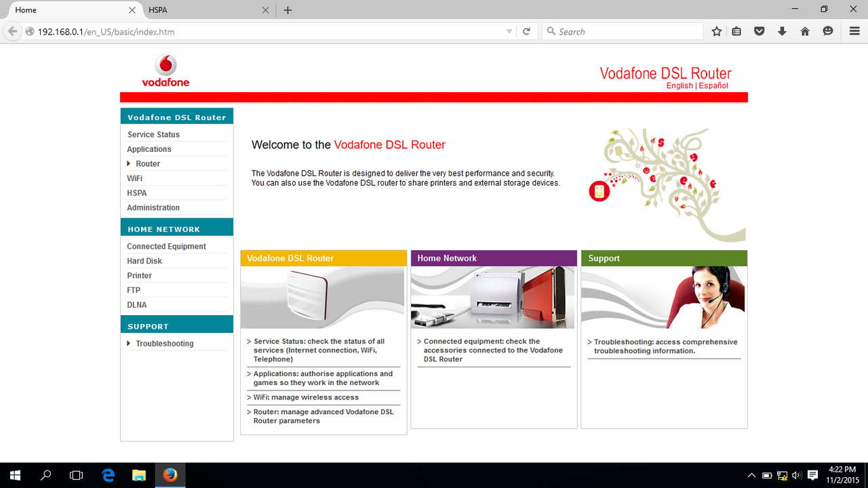
Task: Open DLNA in the sidebar
Action: point(137,305)
